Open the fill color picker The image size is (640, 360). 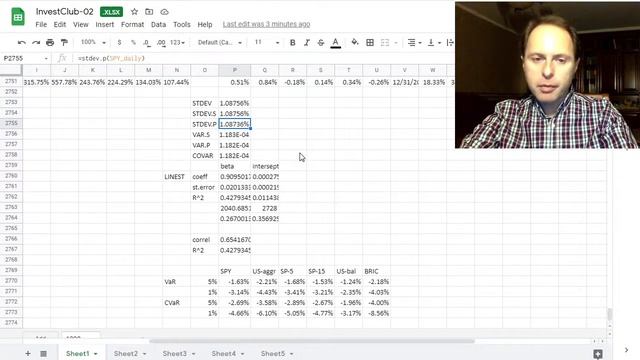[355, 42]
